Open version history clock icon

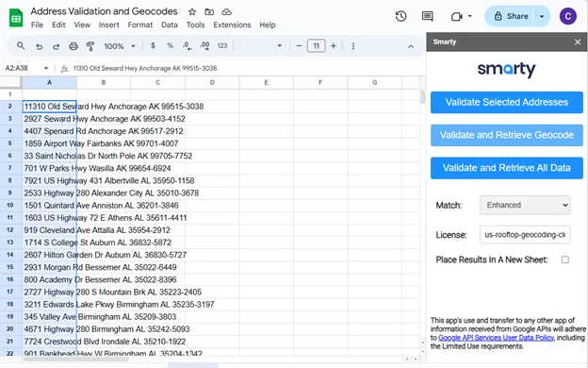[x=400, y=16]
